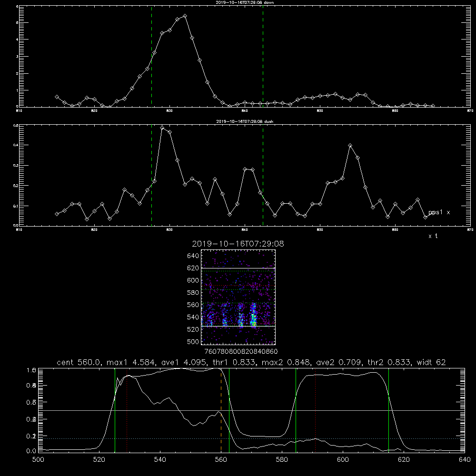Click the 'cent 560.0' value in profile title
The width and height of the screenshot is (476, 476).
tap(79, 362)
